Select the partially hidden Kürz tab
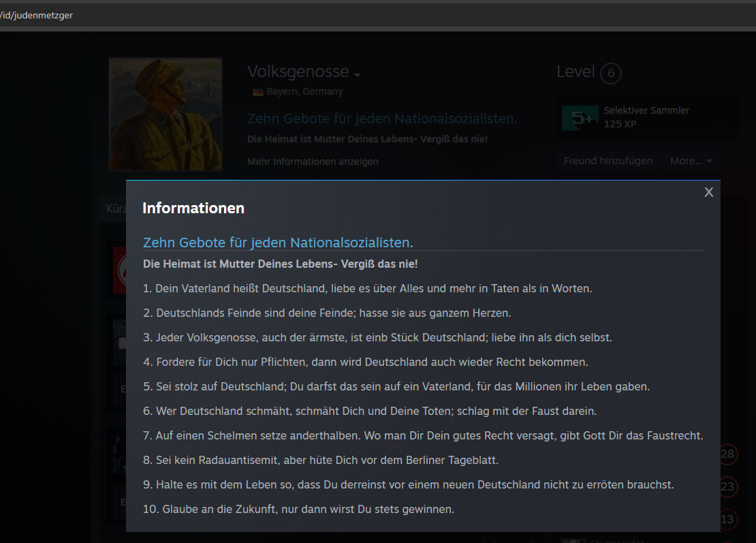 tap(114, 209)
